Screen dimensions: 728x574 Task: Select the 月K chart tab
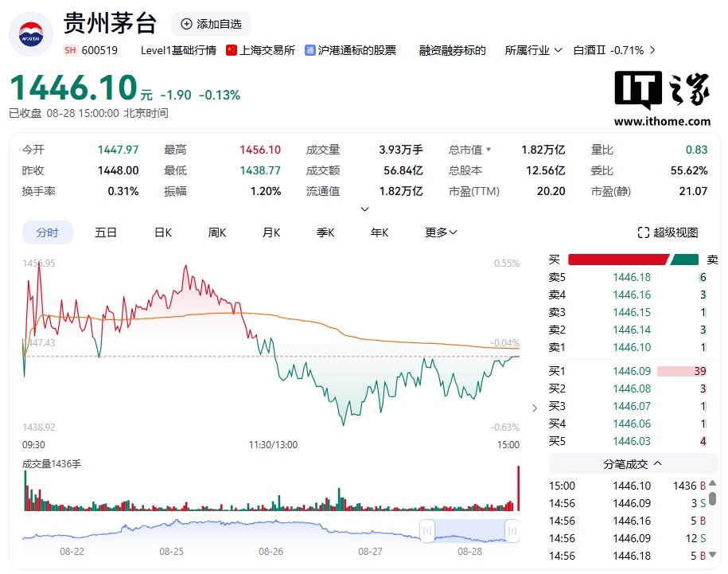click(x=271, y=232)
